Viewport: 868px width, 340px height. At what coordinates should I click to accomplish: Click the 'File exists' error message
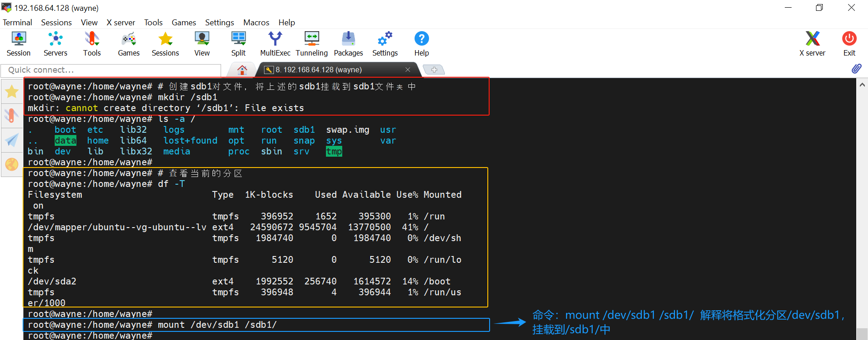click(274, 108)
